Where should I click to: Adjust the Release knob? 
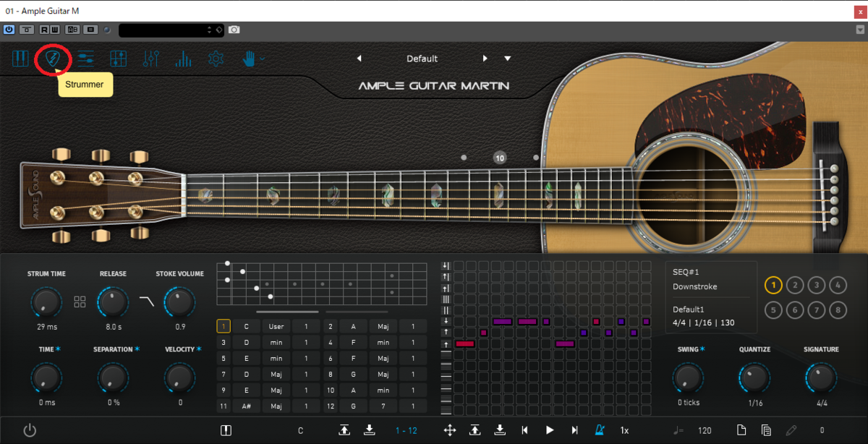pos(113,302)
